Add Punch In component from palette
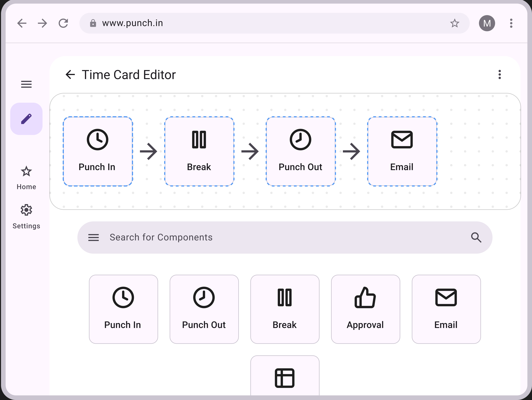This screenshot has width=532, height=400. click(x=123, y=309)
